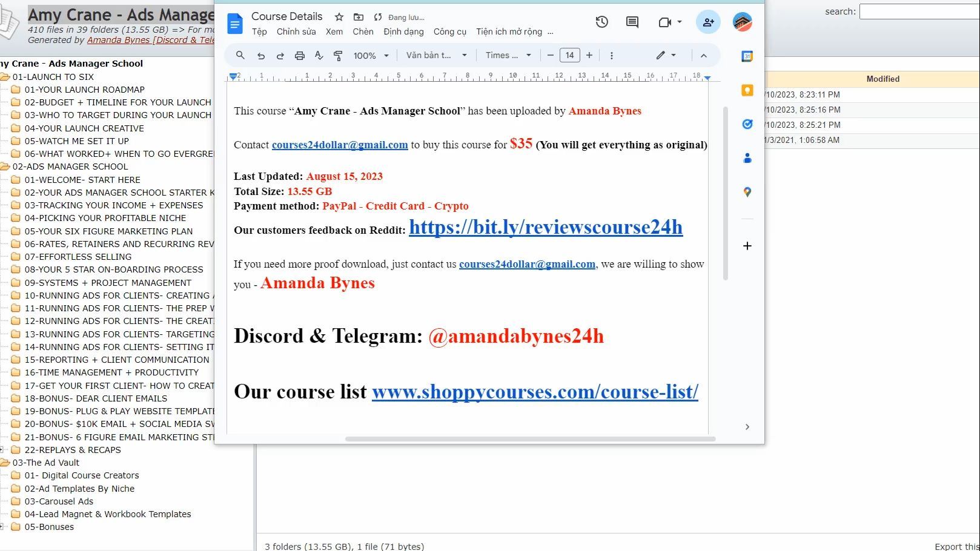Viewport: 980px width, 551px height.
Task: Open the more toolbar options menu
Action: (612, 56)
